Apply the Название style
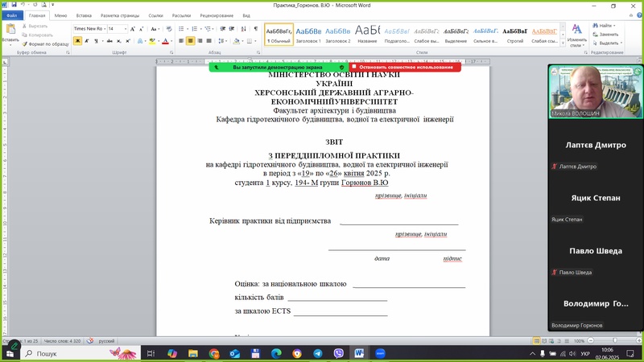This screenshot has width=644, height=362. click(x=367, y=34)
